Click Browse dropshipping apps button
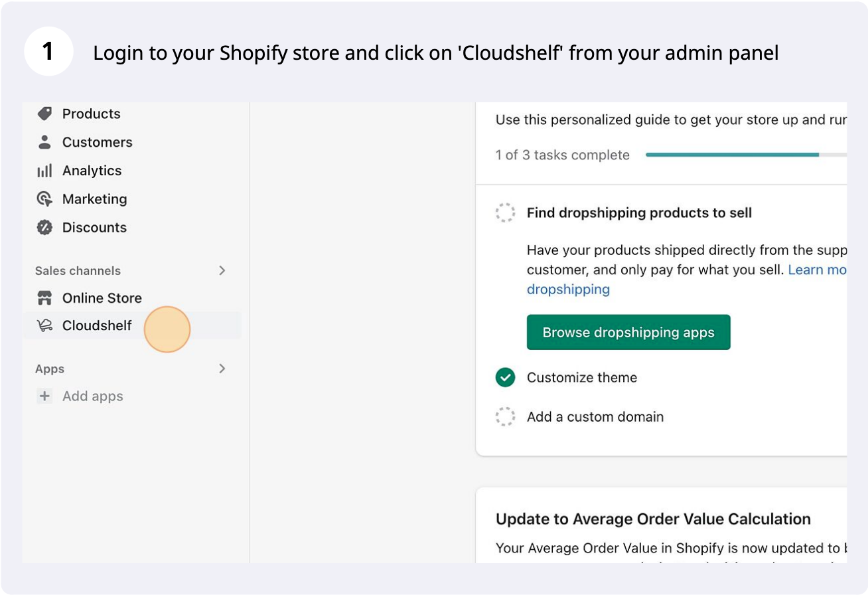The height and width of the screenshot is (595, 868). 628,332
